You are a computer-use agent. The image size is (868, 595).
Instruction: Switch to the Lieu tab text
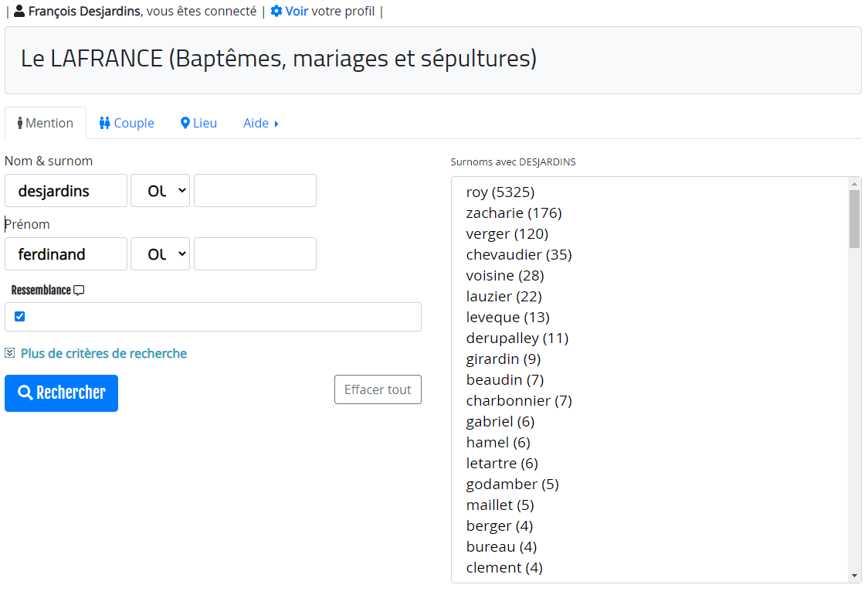205,123
